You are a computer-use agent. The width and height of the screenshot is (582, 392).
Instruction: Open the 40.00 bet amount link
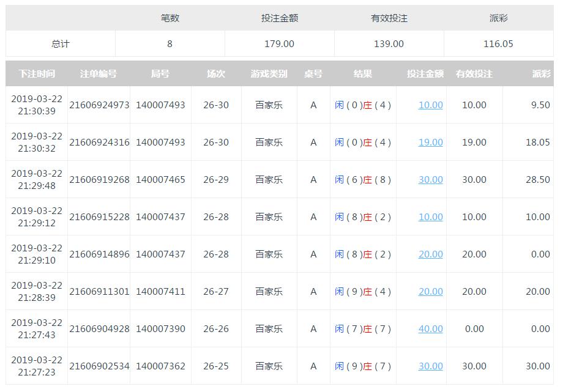[x=431, y=329]
